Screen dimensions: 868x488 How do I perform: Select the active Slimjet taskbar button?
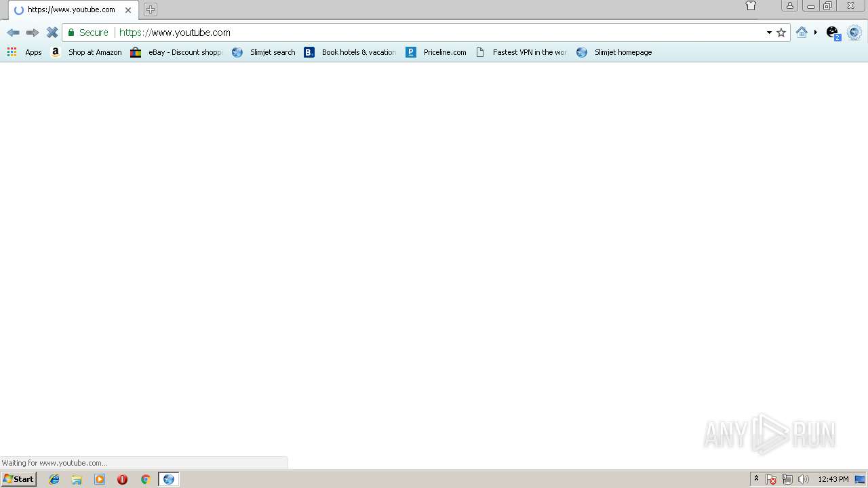[x=168, y=479]
